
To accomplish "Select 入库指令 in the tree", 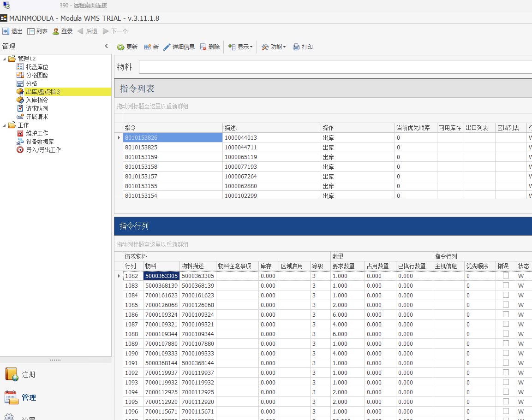I will click(36, 100).
